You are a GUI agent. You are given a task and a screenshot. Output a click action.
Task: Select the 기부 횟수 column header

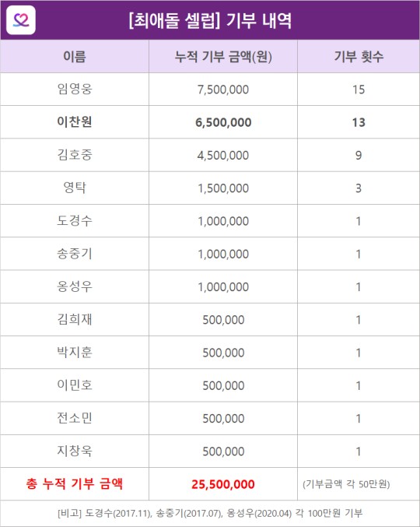pos(359,57)
